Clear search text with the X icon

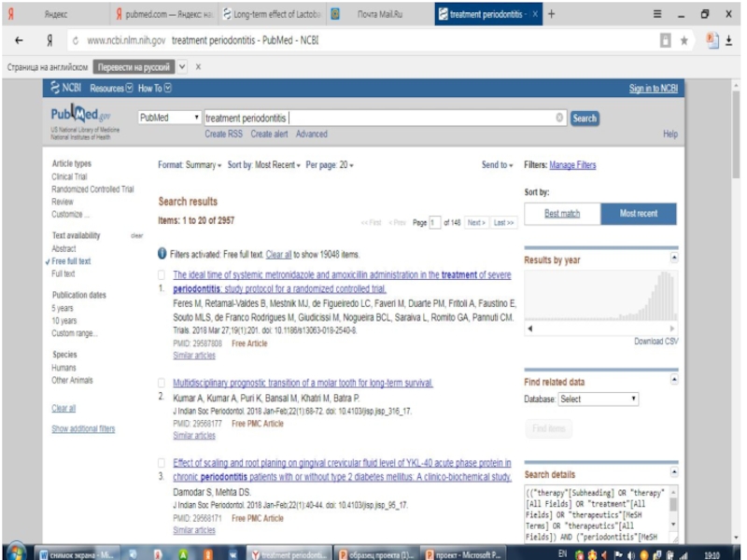pyautogui.click(x=559, y=119)
